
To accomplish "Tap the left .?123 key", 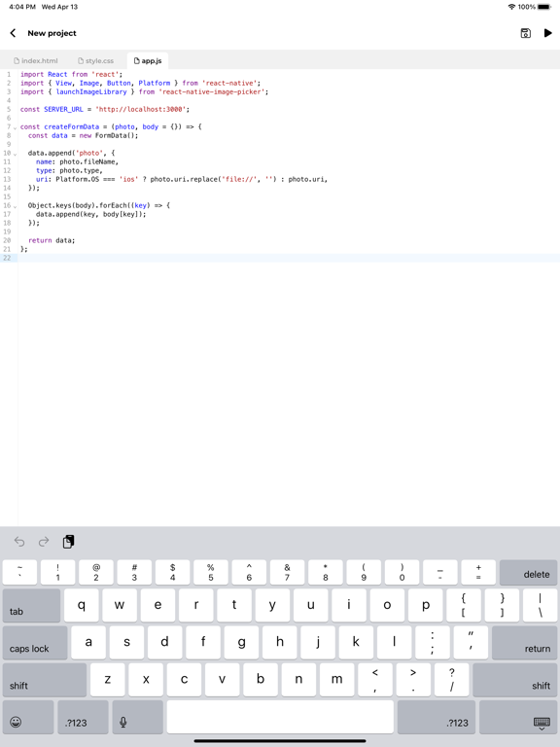I will point(83,717).
